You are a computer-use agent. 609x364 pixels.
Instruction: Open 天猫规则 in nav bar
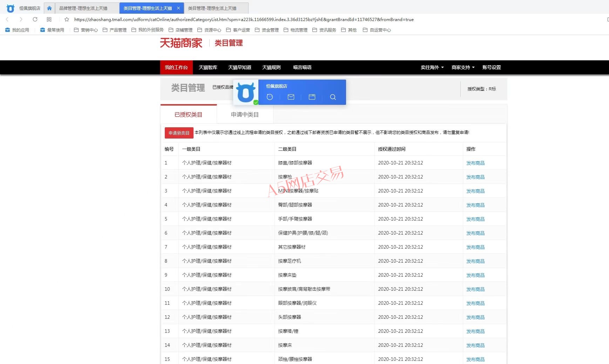click(x=271, y=67)
